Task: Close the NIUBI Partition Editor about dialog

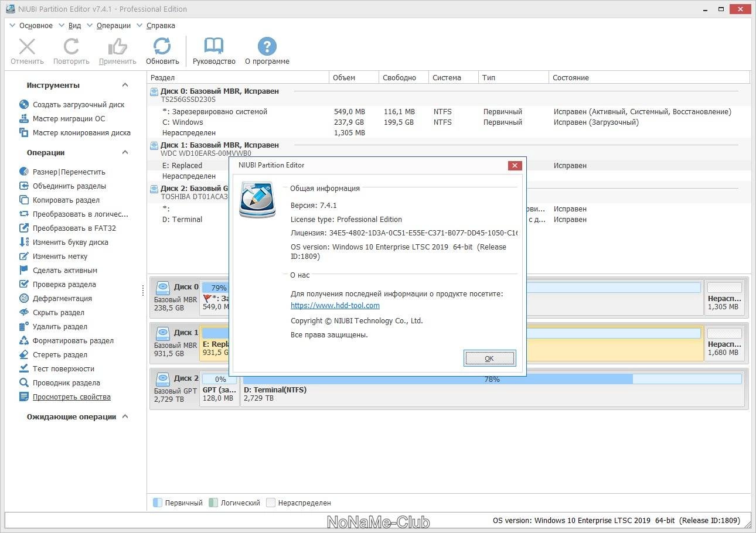Action: 515,166
